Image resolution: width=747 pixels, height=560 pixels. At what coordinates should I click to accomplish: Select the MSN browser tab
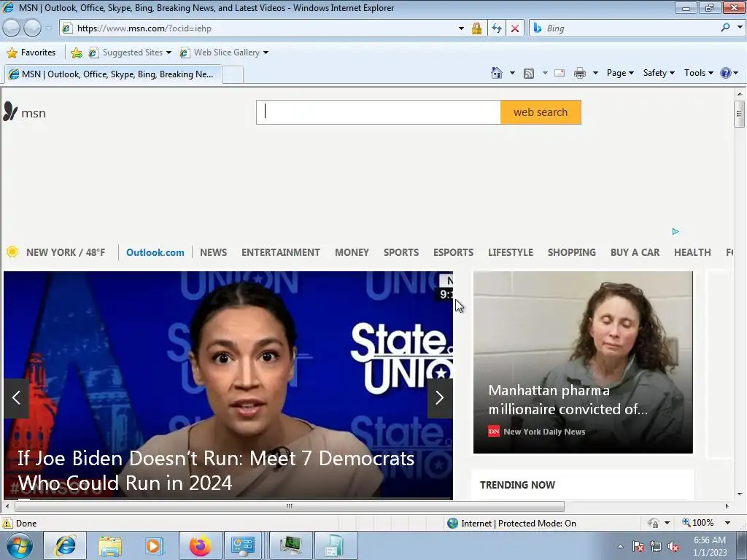pyautogui.click(x=113, y=74)
